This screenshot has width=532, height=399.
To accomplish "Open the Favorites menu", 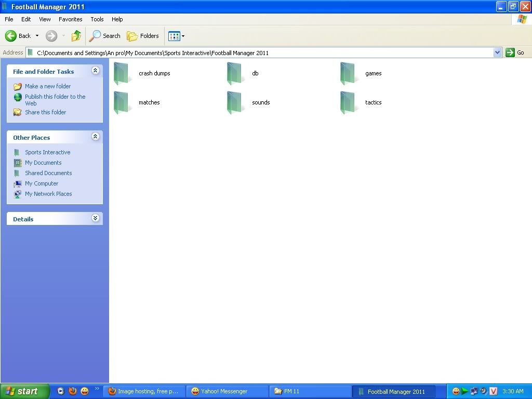I will [x=70, y=19].
